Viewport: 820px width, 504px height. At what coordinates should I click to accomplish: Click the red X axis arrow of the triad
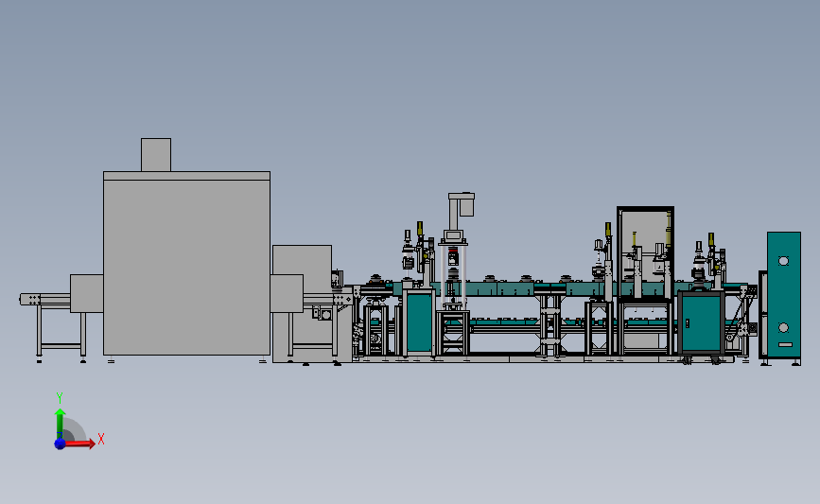[79, 443]
